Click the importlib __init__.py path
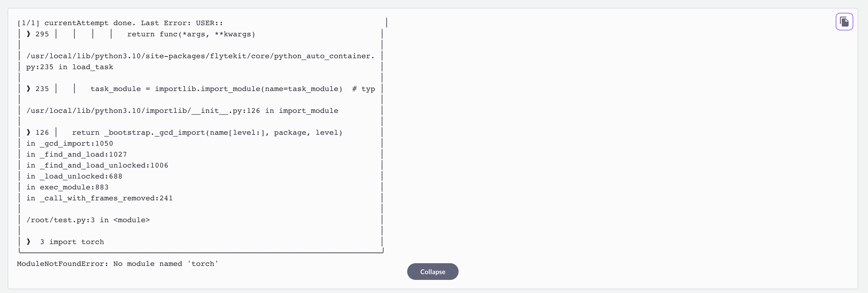868x293 pixels. 182,111
